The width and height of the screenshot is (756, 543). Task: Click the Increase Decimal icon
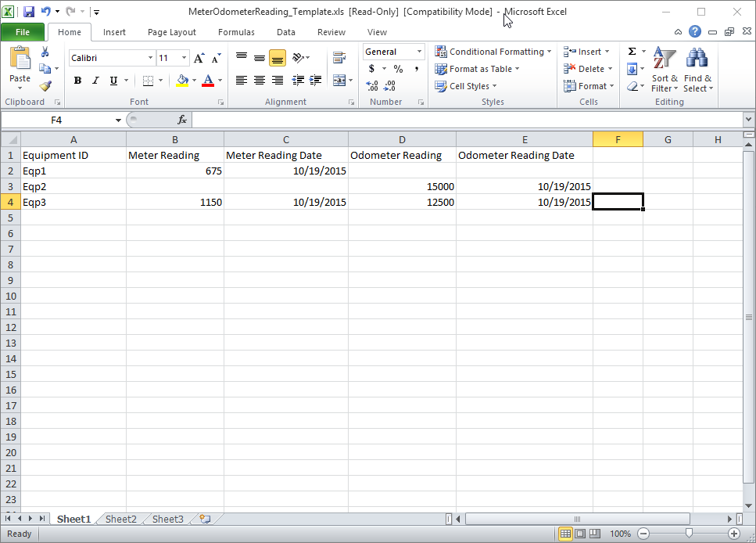[374, 85]
